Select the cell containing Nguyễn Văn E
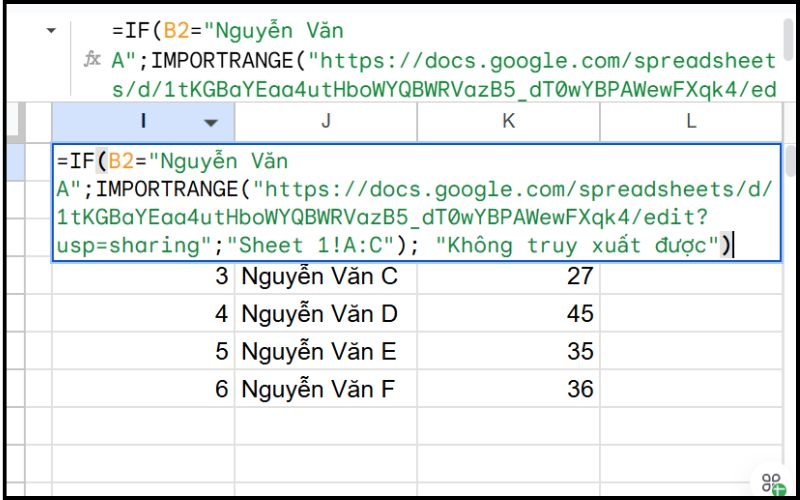 click(325, 352)
